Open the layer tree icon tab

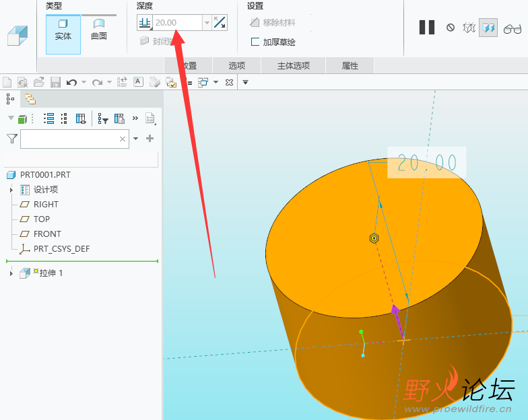pos(30,99)
